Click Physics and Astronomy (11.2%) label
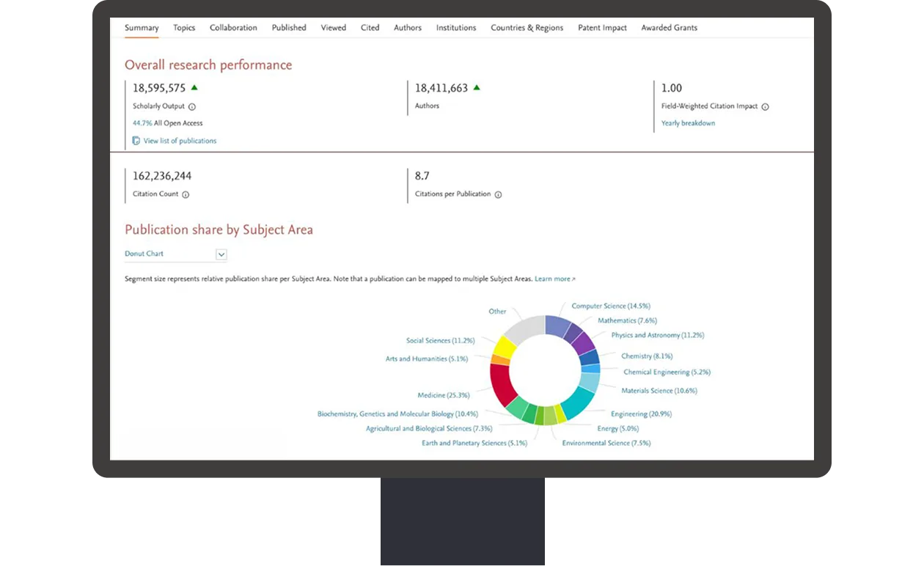The image size is (924, 566). (x=658, y=335)
